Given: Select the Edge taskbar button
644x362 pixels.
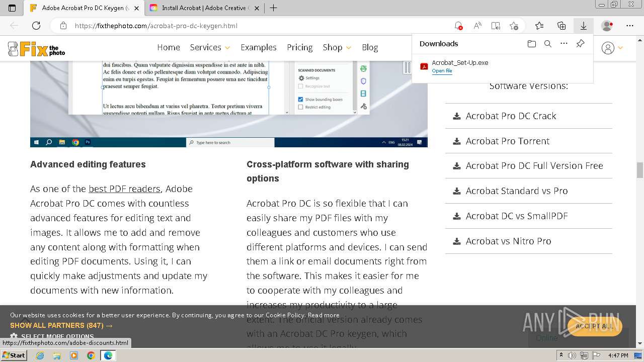Looking at the screenshot, I should (108, 355).
